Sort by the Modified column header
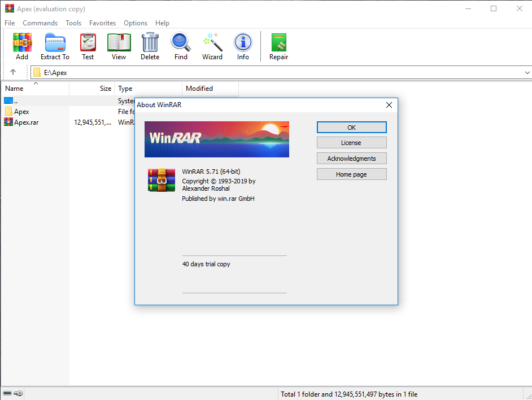The height and width of the screenshot is (400, 532). (210, 89)
